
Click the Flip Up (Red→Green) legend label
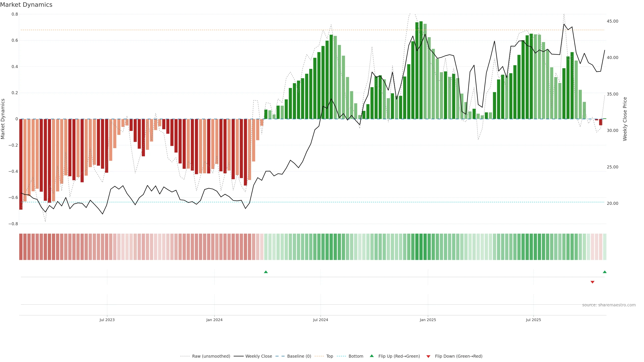(x=399, y=356)
